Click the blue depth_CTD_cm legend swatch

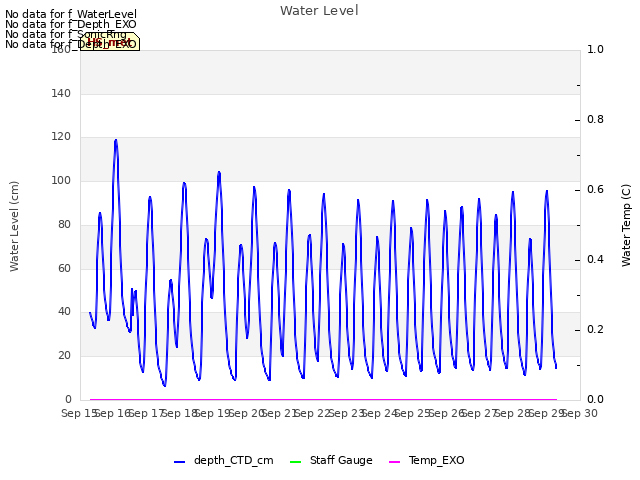click(180, 462)
